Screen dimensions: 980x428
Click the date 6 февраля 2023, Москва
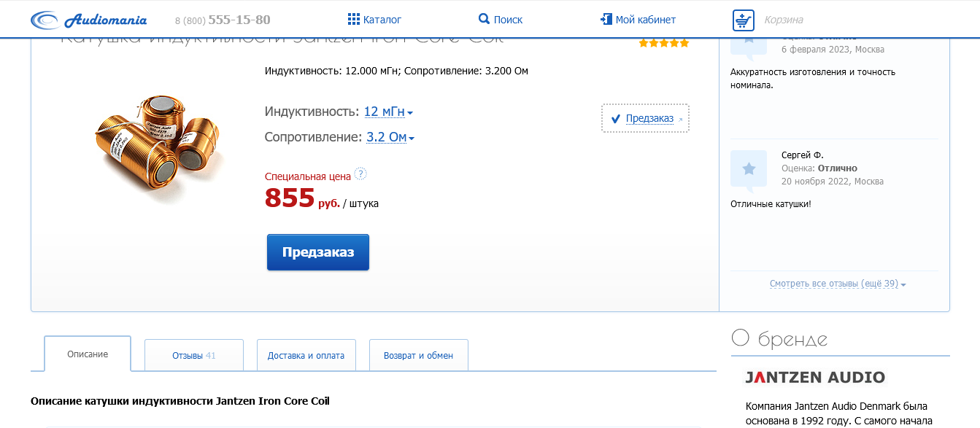click(833, 50)
